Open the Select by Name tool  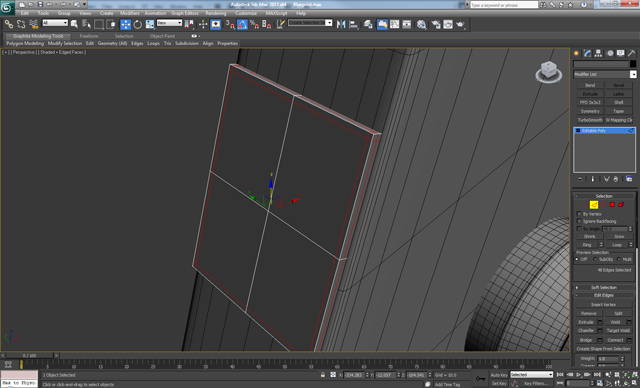pos(87,24)
